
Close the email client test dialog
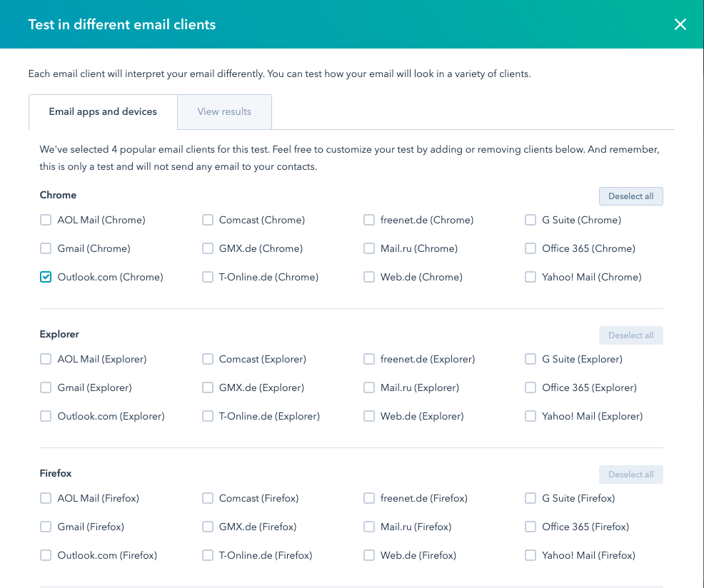(680, 24)
